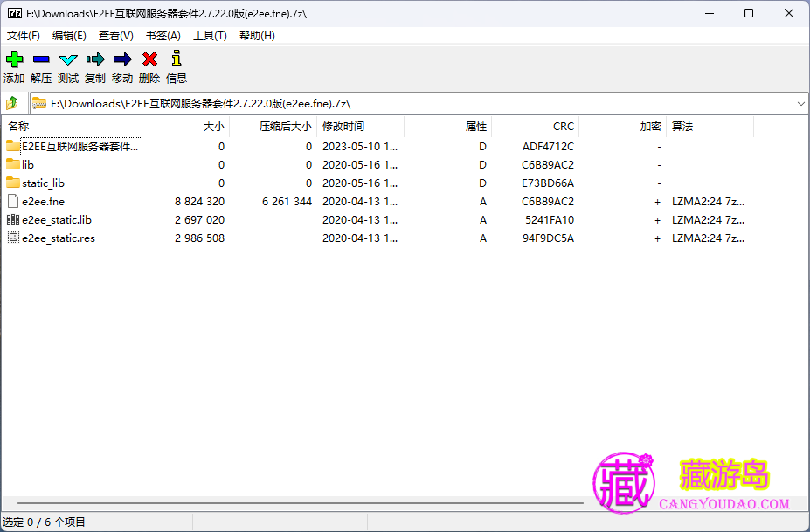Select the lib folder name
The height and width of the screenshot is (532, 810).
[28, 165]
